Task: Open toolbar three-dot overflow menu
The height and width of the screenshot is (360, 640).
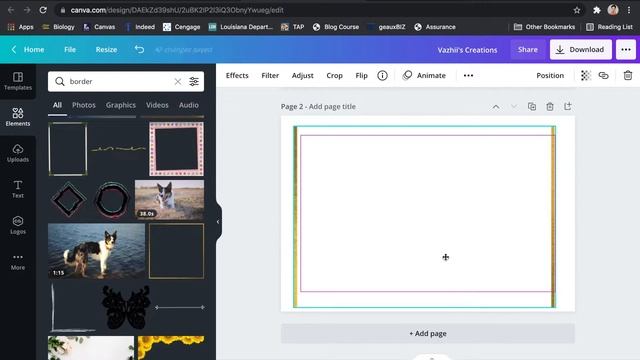Action: (468, 76)
